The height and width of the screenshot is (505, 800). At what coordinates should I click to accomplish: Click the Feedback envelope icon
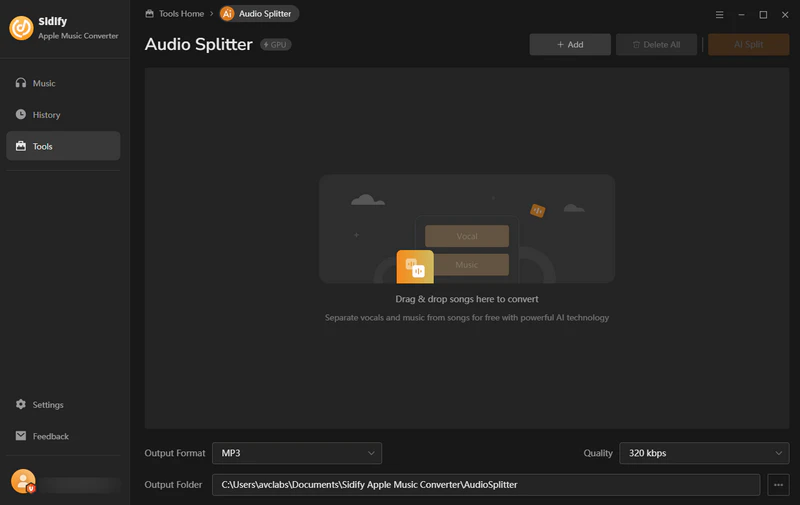tap(20, 436)
